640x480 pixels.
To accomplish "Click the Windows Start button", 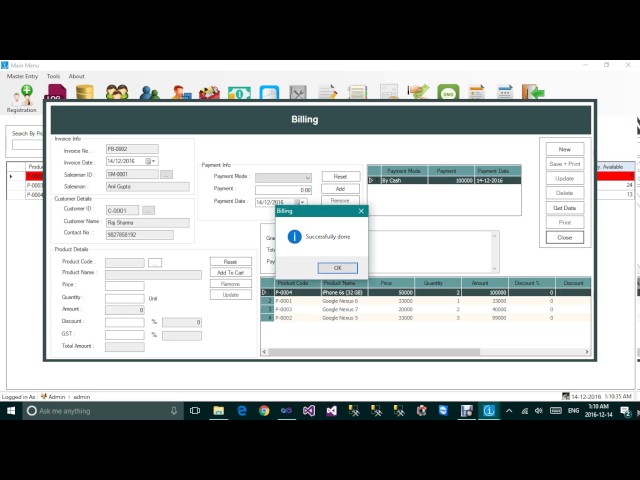I will point(11,411).
